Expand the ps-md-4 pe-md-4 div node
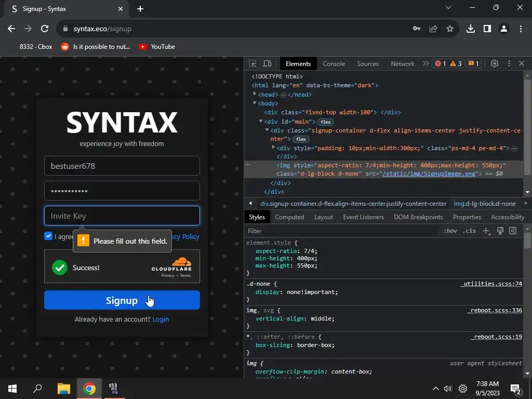Image resolution: width=532 pixels, height=399 pixels. click(273, 147)
